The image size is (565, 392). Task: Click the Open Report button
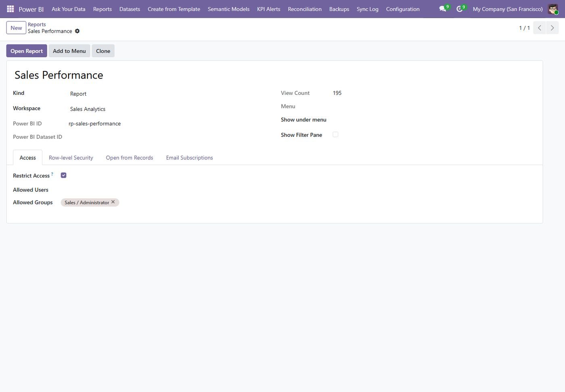tap(27, 51)
